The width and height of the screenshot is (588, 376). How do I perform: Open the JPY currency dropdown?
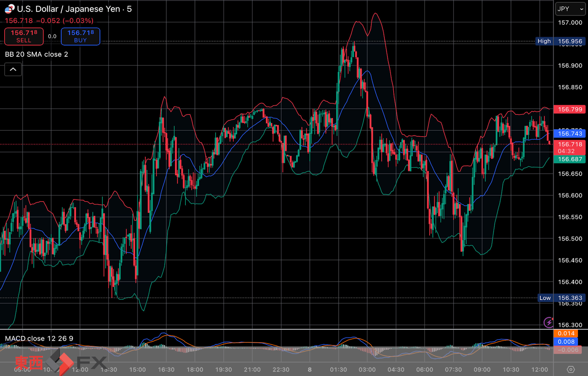570,9
